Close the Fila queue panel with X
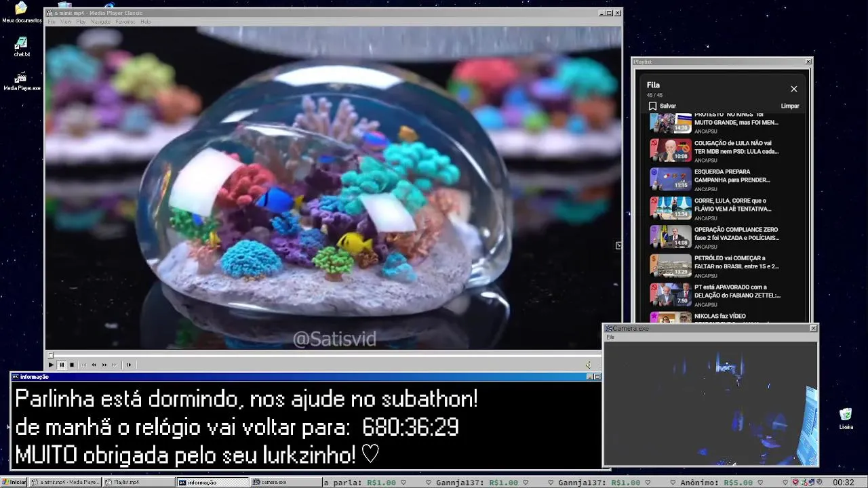Viewport: 868px width, 488px height. pyautogui.click(x=793, y=89)
